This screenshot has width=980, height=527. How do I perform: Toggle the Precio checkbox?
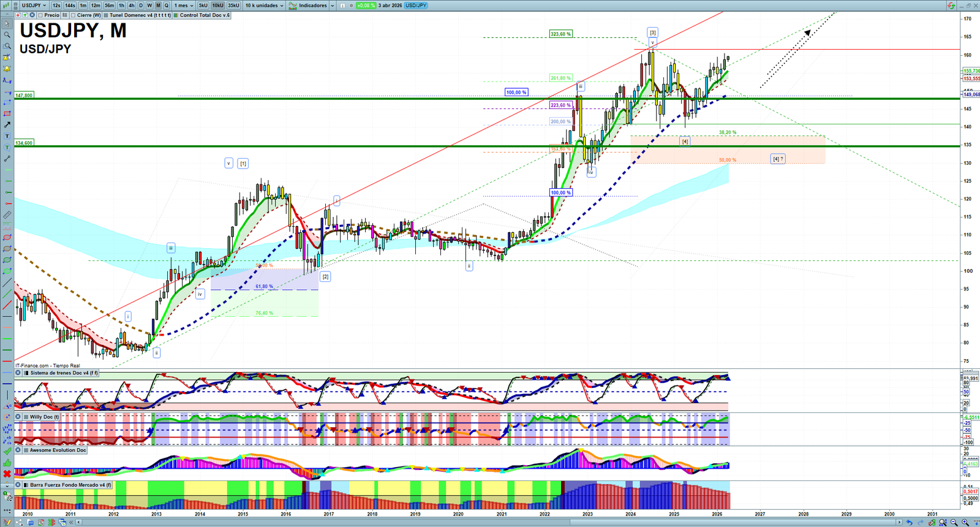[40, 15]
